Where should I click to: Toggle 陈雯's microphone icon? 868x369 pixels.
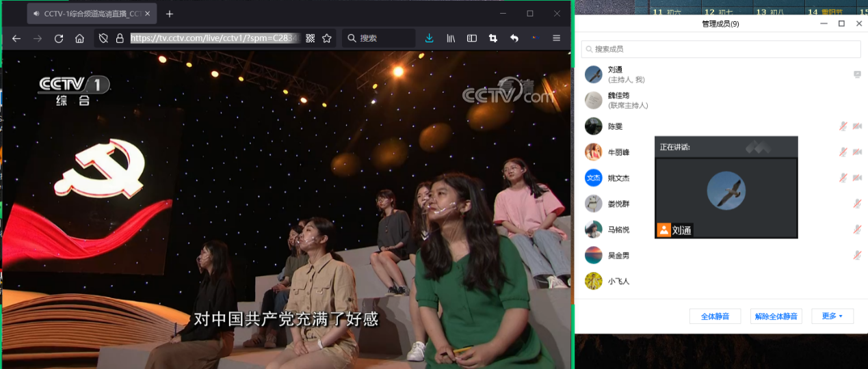point(843,126)
